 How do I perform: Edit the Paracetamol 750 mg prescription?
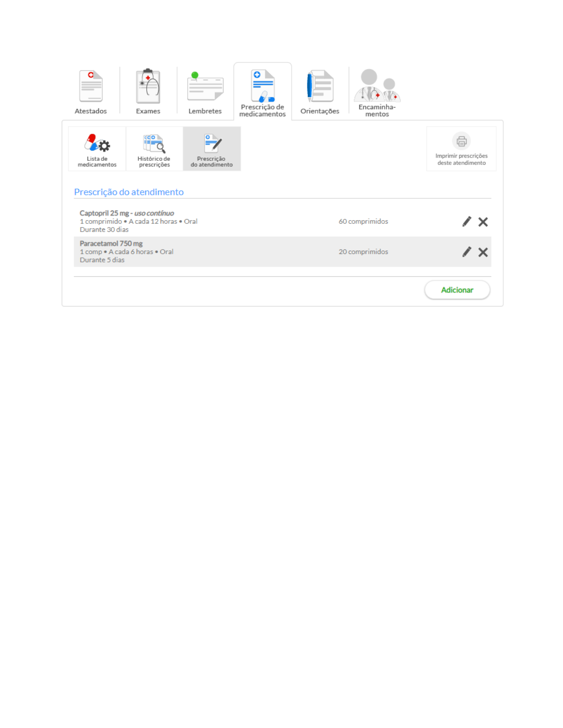(x=467, y=252)
